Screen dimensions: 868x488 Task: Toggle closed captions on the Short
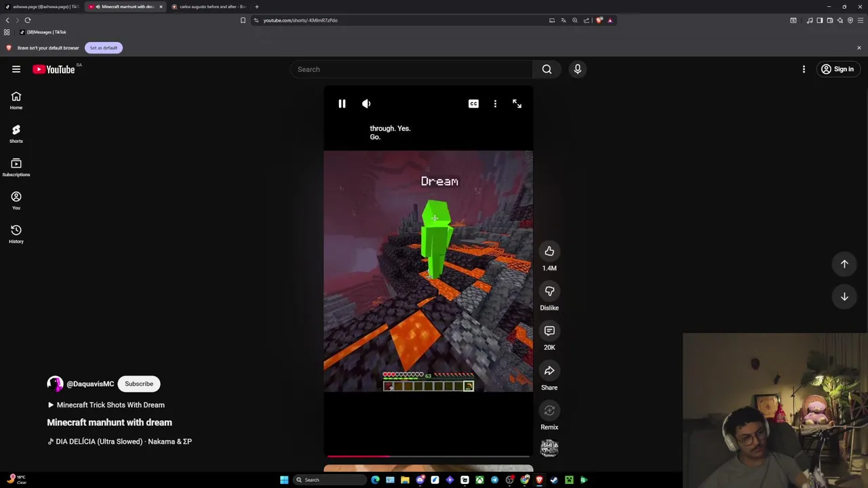[x=473, y=104]
